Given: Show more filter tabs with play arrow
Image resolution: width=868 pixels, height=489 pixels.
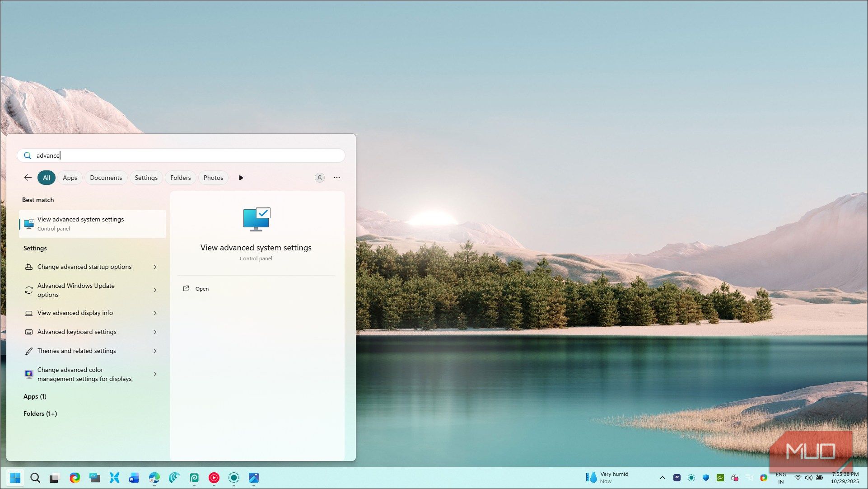Looking at the screenshot, I should coord(241,178).
